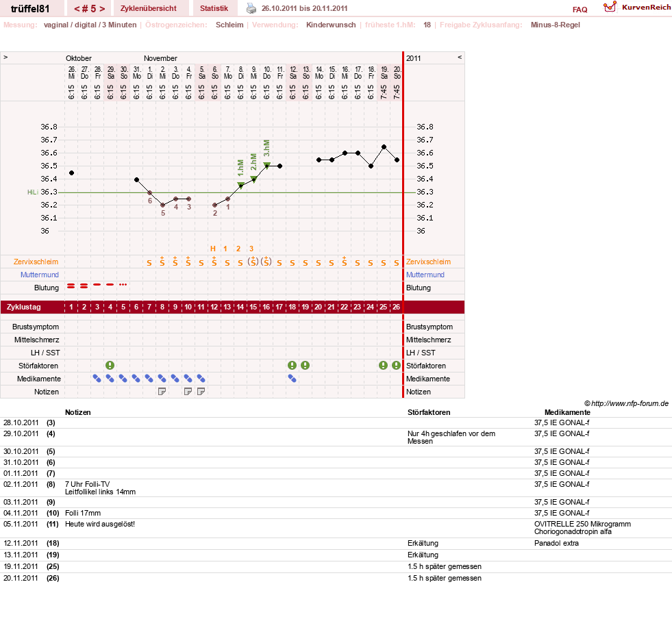This screenshot has width=672, height=632.
Task: Click Erkältung entry for 12.11.2011
Action: coord(423,543)
